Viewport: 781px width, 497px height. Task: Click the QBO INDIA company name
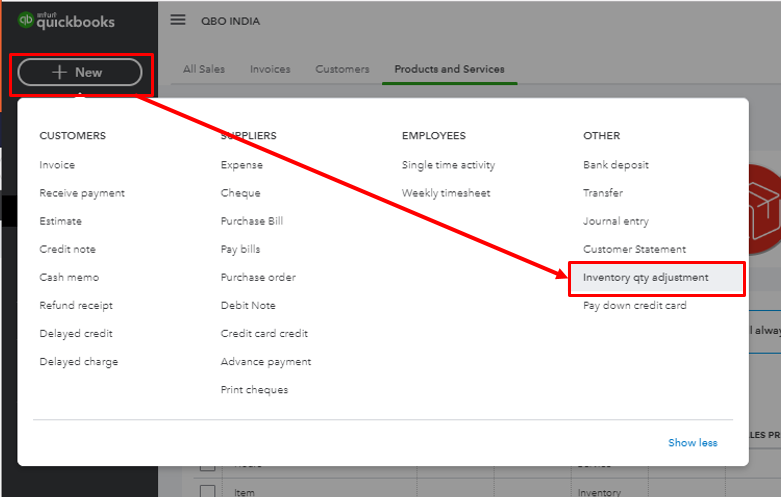(231, 21)
